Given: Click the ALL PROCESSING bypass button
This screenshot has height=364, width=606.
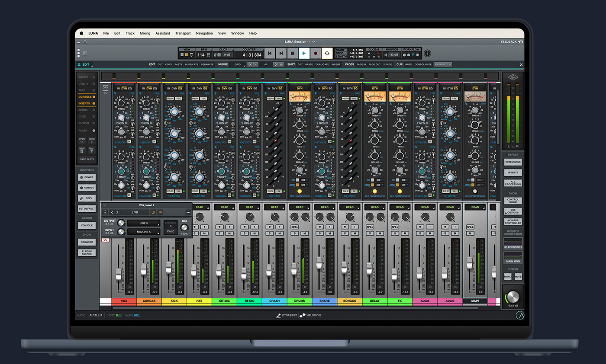Looking at the screenshot, I should pyautogui.click(x=513, y=183).
